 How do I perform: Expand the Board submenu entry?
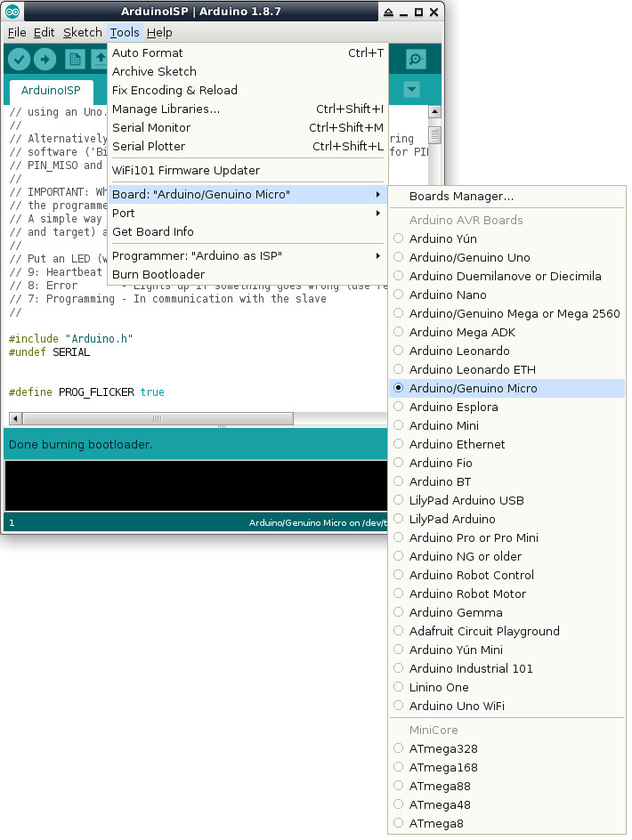click(247, 195)
